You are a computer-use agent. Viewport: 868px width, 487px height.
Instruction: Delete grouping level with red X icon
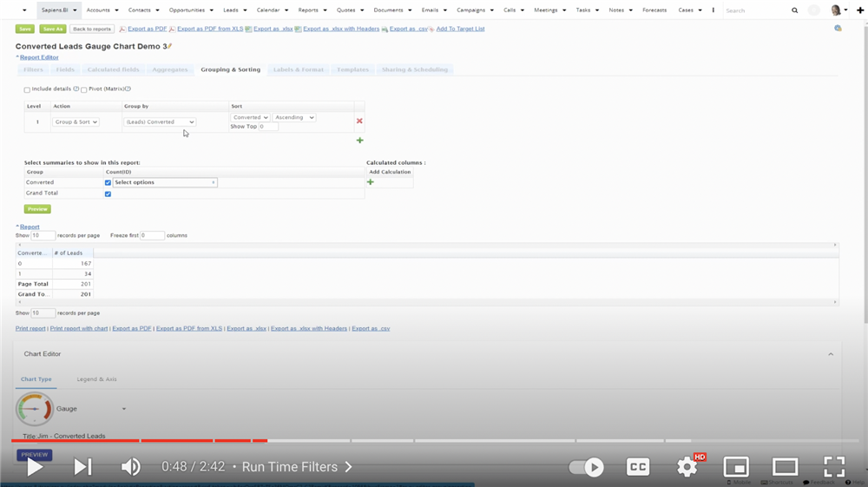pos(359,122)
